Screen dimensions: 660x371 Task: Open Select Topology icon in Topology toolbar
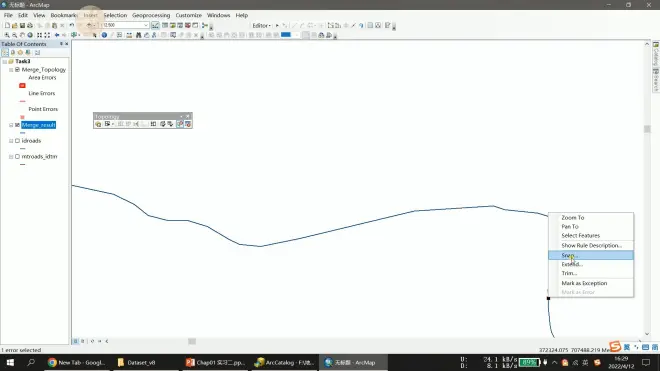pos(98,124)
